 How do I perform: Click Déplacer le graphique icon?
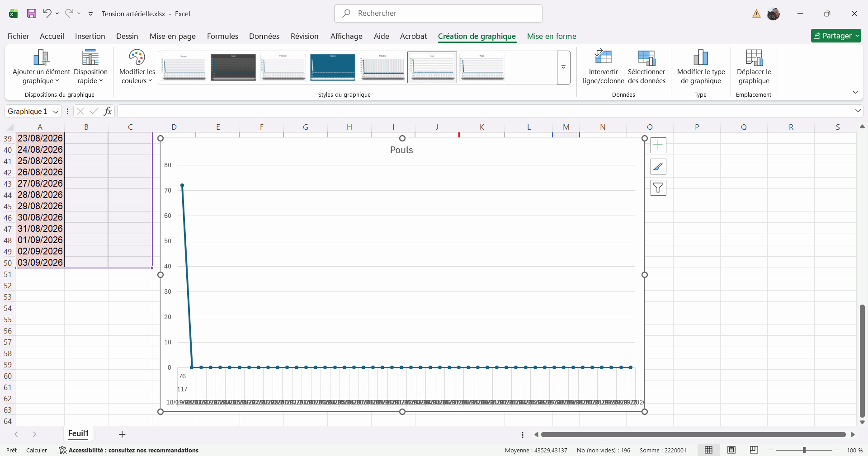[754, 57]
